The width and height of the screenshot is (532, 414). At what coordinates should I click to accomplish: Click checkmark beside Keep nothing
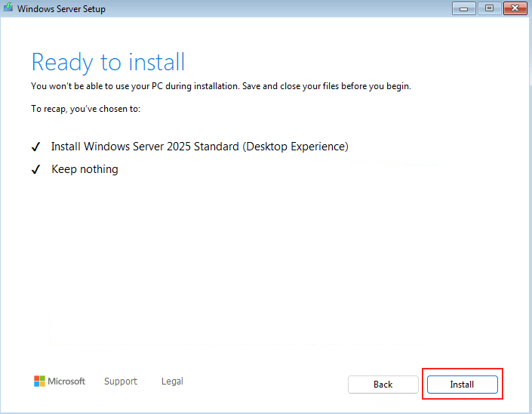pyautogui.click(x=35, y=169)
